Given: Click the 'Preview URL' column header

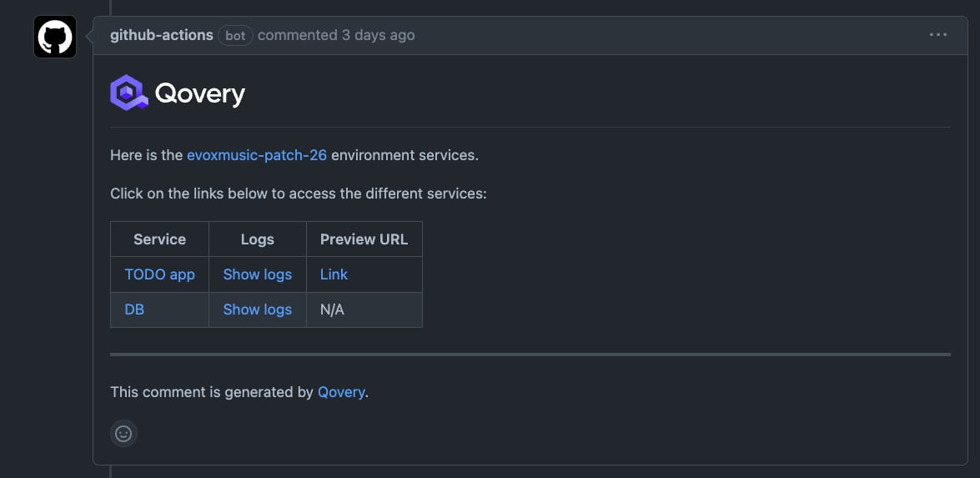Looking at the screenshot, I should click(x=364, y=239).
